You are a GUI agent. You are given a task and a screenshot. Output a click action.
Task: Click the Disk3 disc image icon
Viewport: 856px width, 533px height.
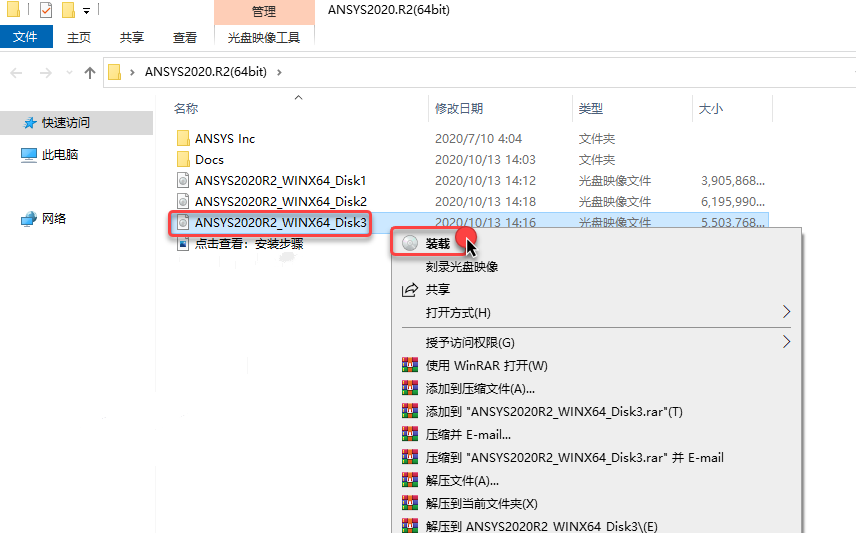coord(183,222)
